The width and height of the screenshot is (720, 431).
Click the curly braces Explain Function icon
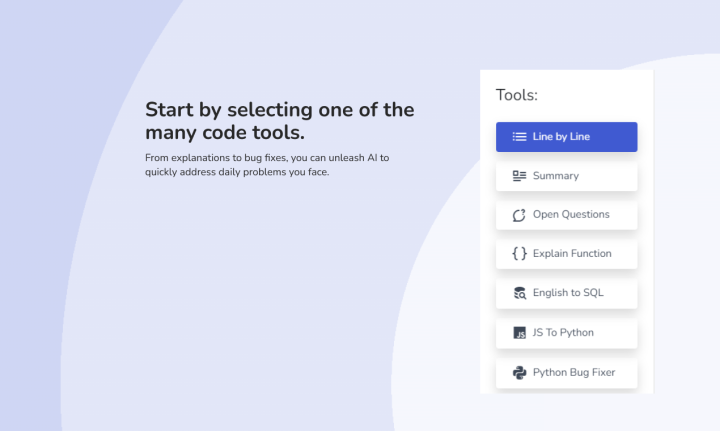point(519,254)
